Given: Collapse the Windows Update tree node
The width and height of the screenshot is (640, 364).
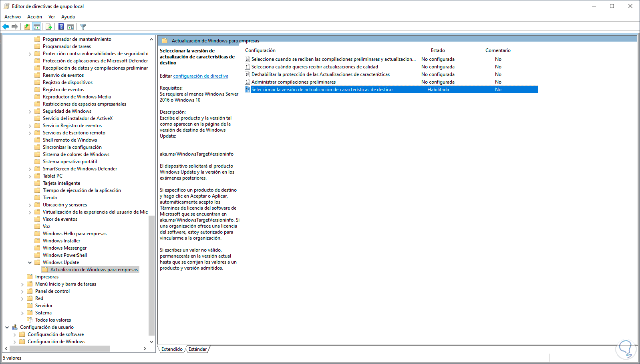Looking at the screenshot, I should 30,262.
